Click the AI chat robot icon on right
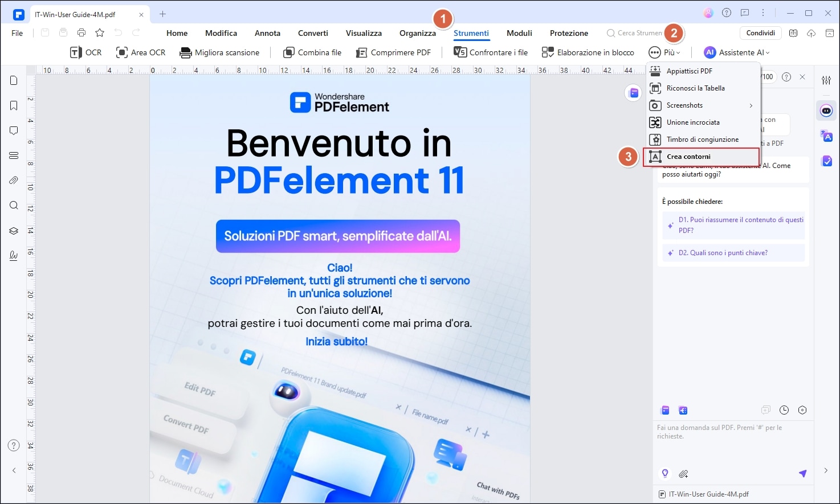840x504 pixels. (x=826, y=110)
